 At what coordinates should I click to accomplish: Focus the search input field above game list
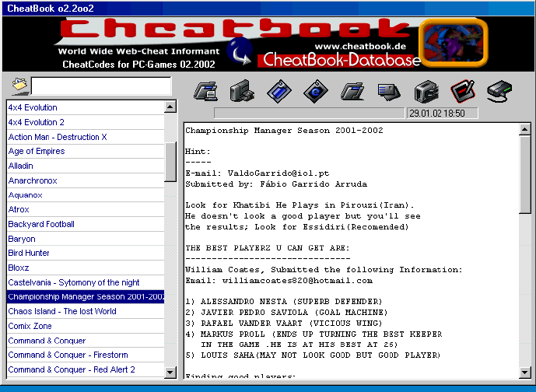click(x=101, y=86)
